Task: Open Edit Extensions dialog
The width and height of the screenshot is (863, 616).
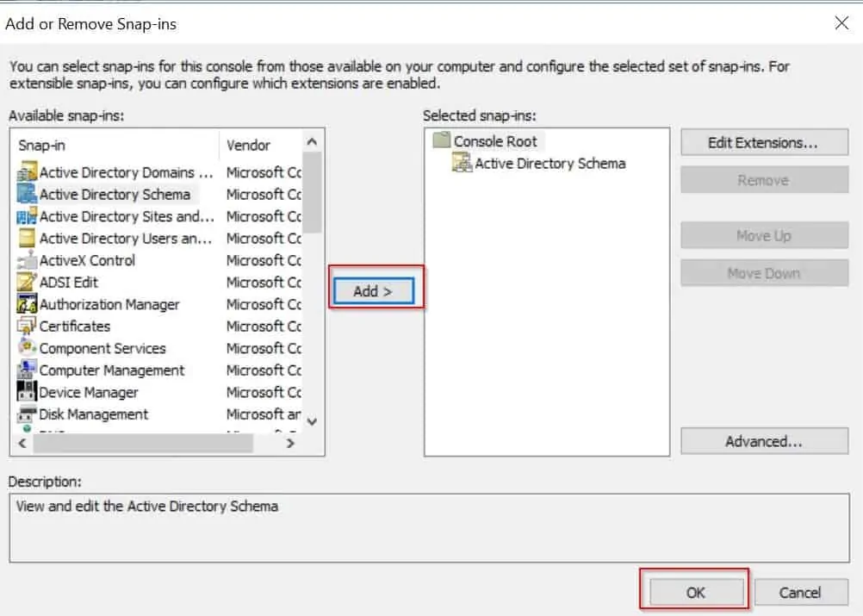Action: pos(764,142)
